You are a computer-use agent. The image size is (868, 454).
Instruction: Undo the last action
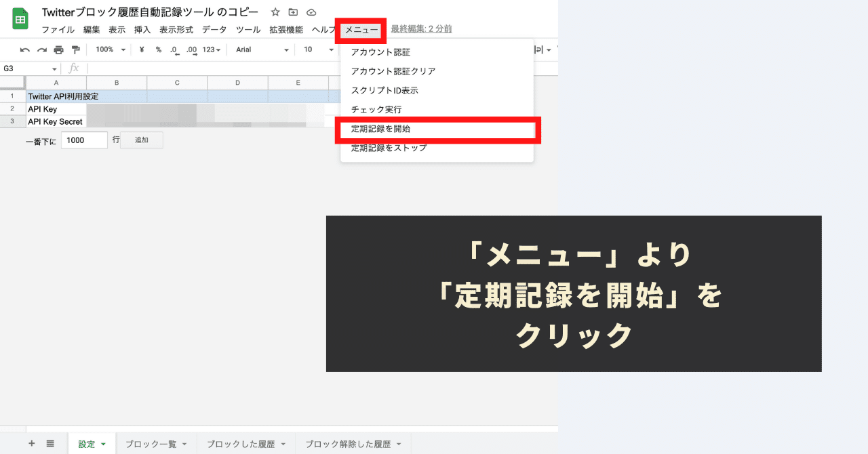tap(24, 49)
